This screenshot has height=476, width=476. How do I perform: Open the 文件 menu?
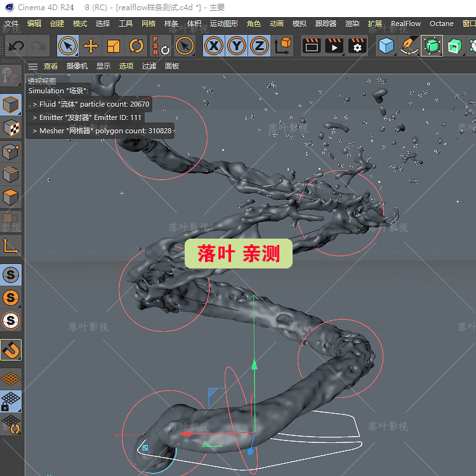pos(11,23)
